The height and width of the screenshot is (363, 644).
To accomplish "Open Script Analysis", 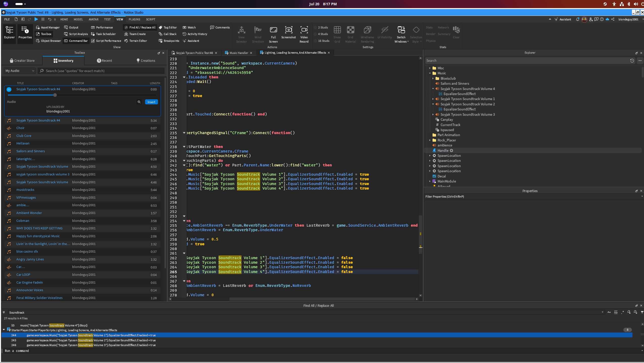I will coord(76,34).
